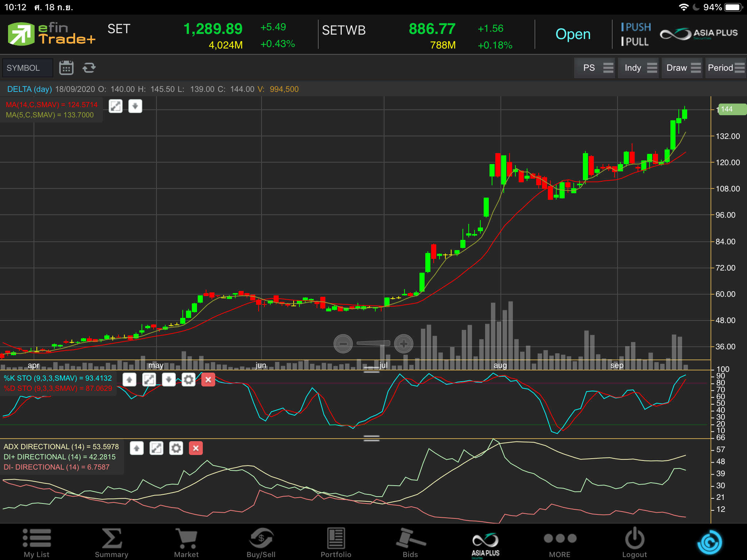Open STO indicator settings gear

click(x=188, y=380)
